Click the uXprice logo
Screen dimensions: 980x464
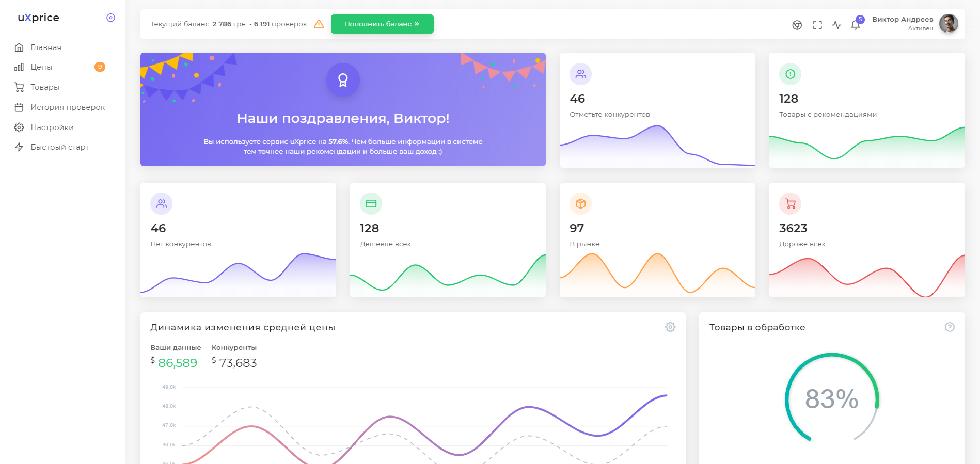[39, 18]
